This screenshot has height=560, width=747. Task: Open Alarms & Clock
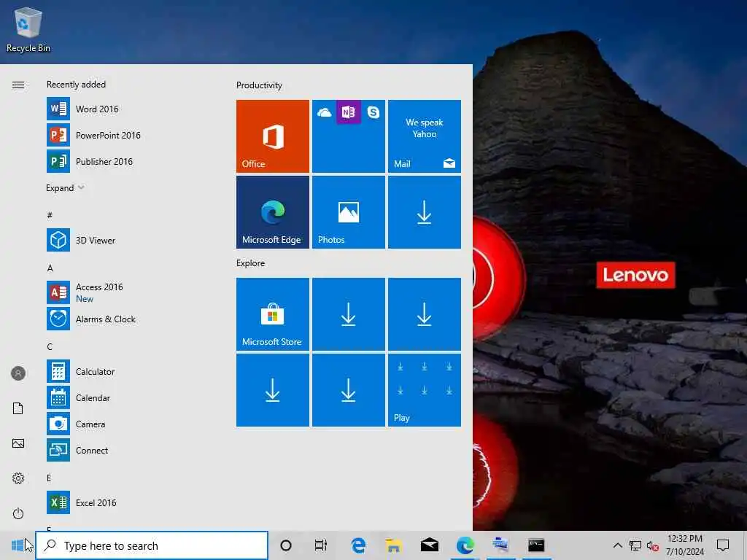[x=128, y=319]
